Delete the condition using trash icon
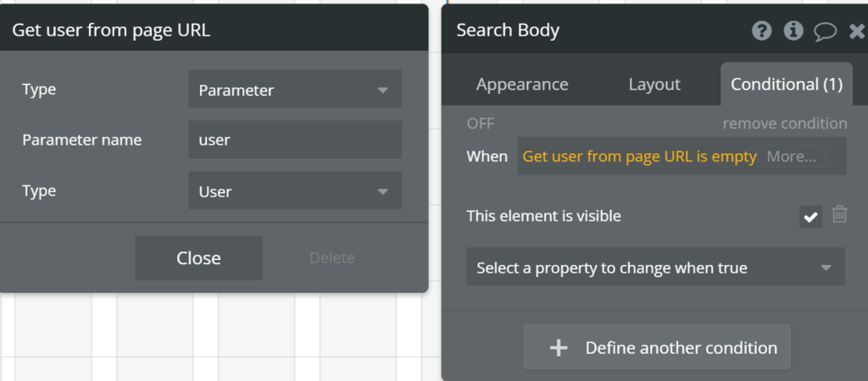 840,214
